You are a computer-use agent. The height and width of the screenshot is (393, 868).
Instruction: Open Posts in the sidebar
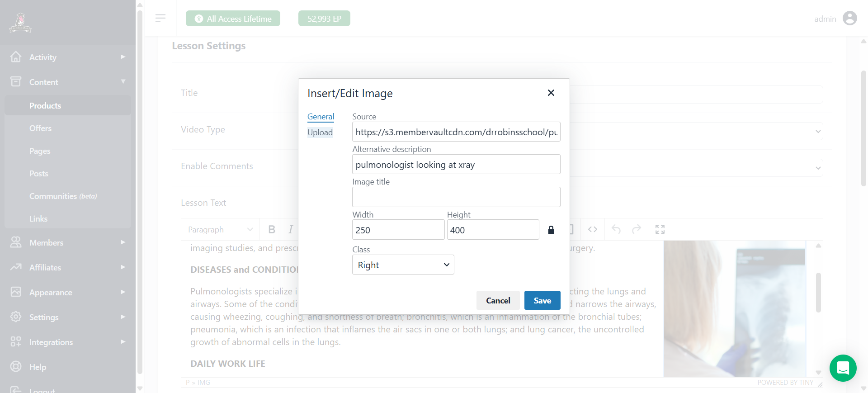point(38,173)
